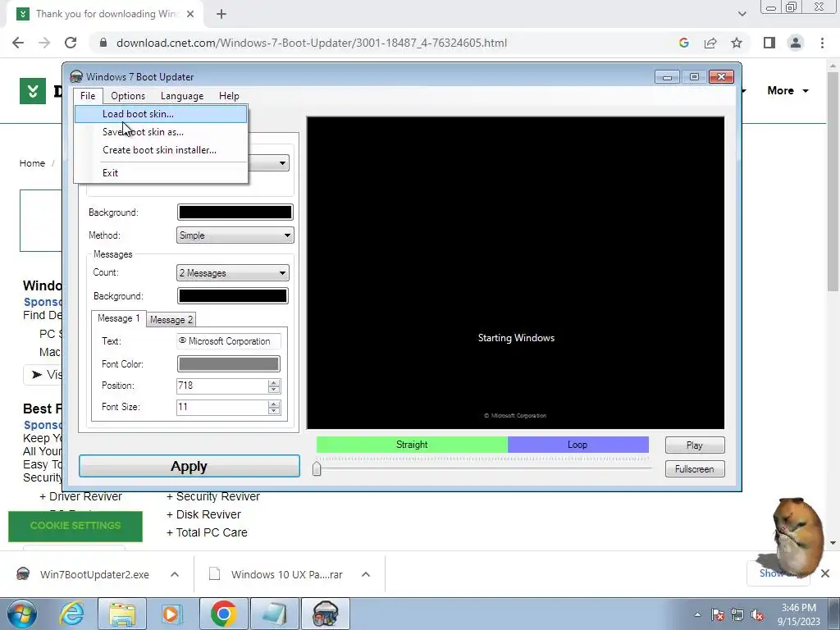This screenshot has width=840, height=630.
Task: Click the blue Loop timeline section
Action: click(x=577, y=445)
